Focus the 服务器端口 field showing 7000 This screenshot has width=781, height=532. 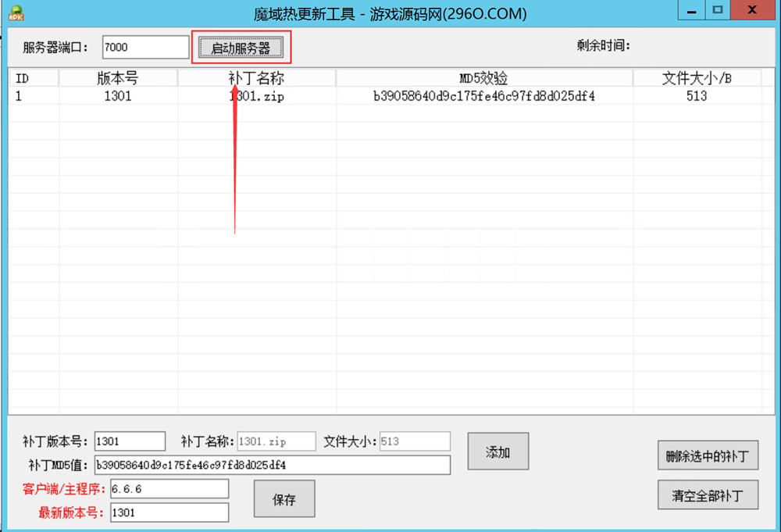click(x=145, y=47)
